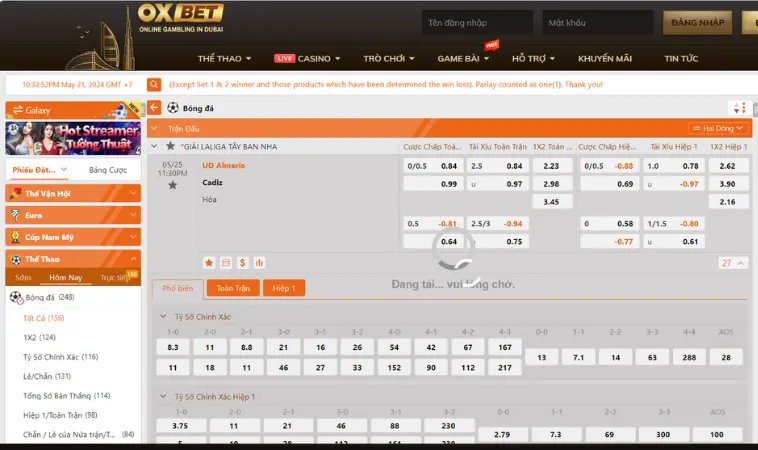Click the star icon in the match toolbar

coord(209,262)
